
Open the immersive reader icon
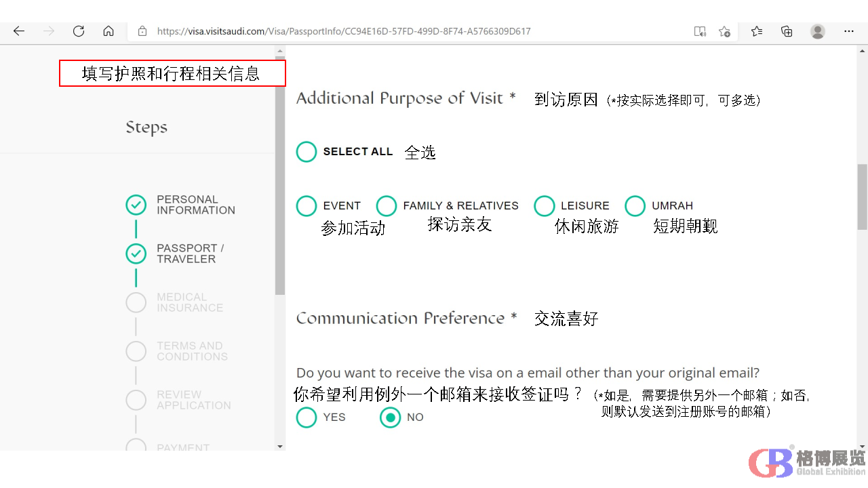point(700,31)
